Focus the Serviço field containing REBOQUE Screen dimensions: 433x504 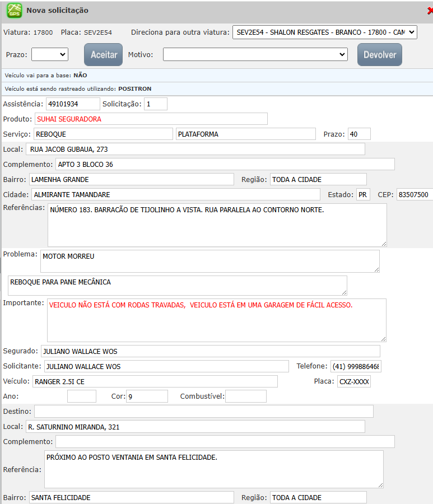click(103, 134)
